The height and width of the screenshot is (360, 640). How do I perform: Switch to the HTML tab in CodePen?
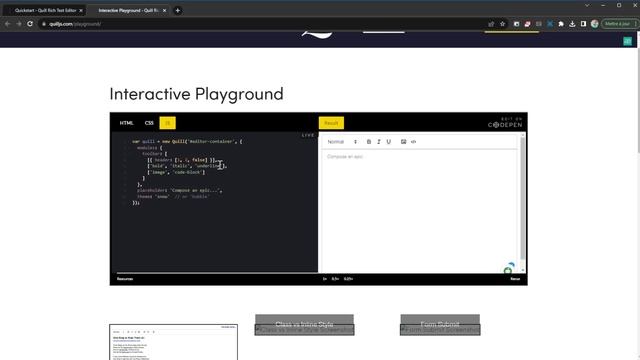[x=127, y=123]
